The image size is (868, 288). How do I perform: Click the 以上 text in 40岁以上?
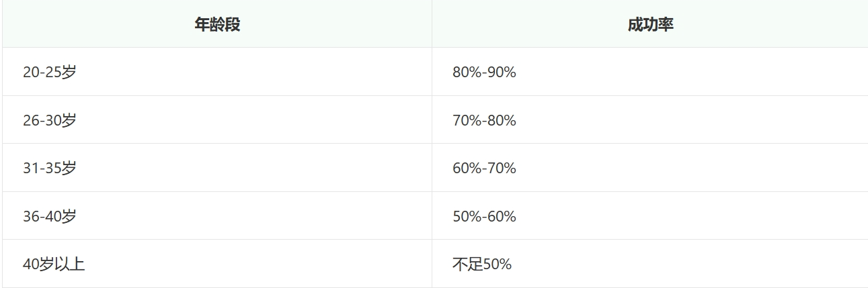(70, 264)
